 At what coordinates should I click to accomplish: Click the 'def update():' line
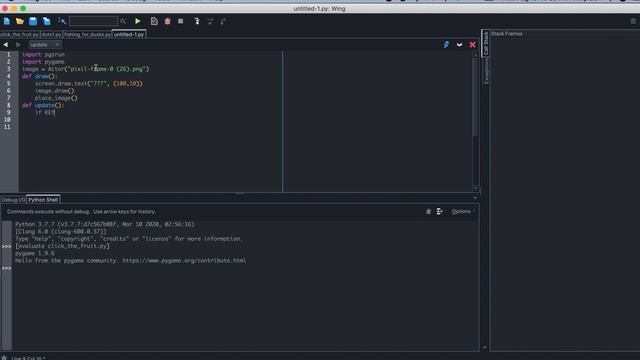[x=43, y=105]
